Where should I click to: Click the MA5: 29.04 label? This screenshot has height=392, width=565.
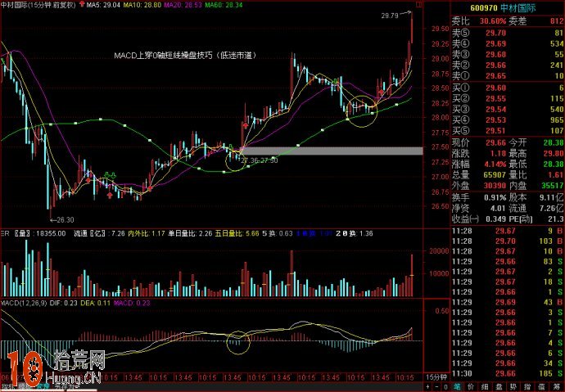pyautogui.click(x=103, y=5)
